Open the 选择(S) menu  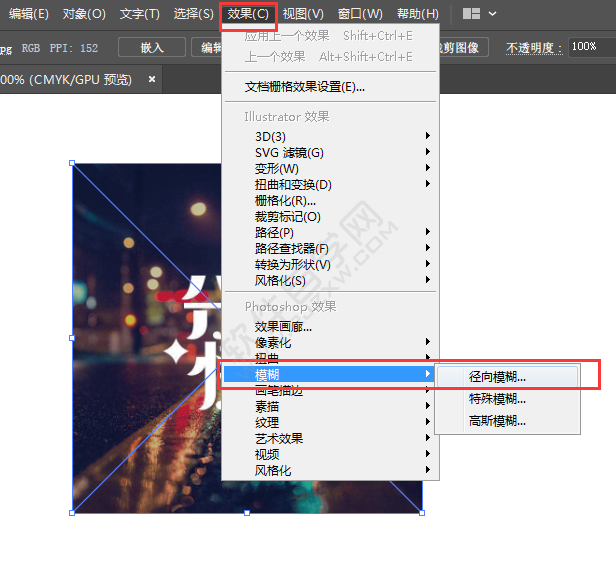coord(194,14)
